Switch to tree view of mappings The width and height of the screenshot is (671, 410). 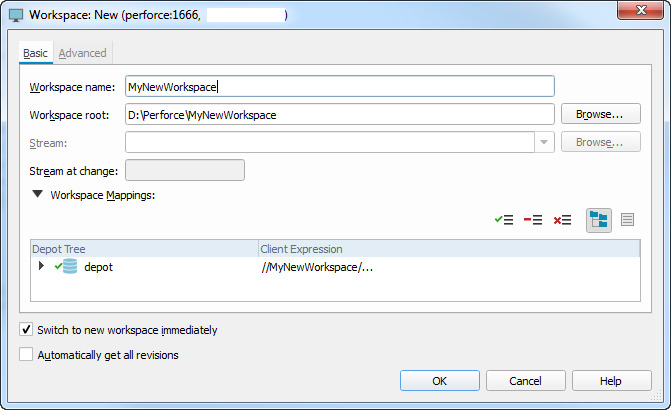(x=599, y=219)
